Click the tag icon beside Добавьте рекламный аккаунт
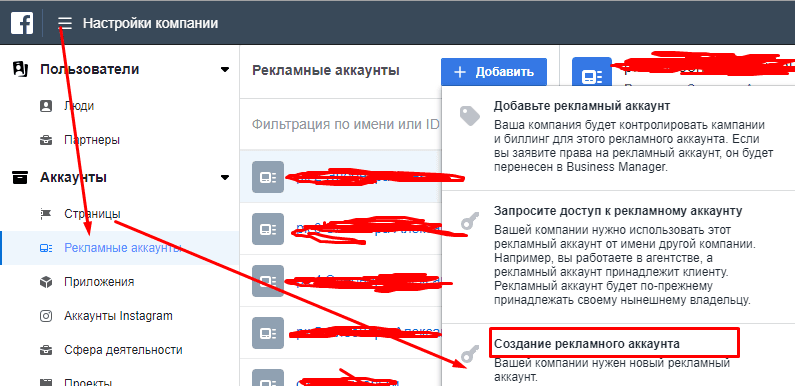The width and height of the screenshot is (795, 386). point(469,116)
